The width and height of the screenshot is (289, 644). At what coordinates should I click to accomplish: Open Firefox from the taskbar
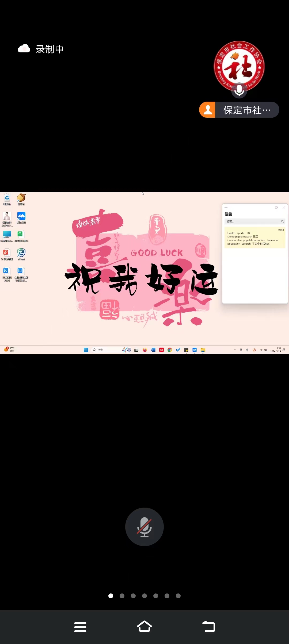(x=145, y=350)
